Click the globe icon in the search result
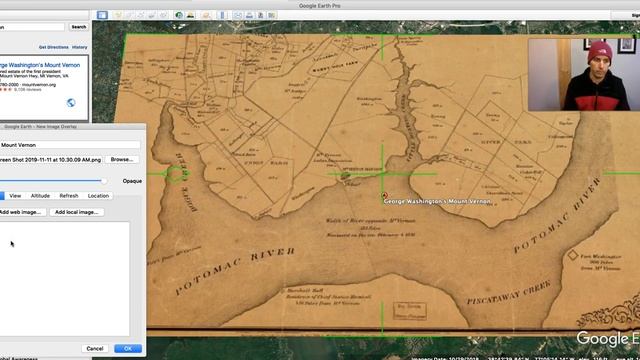640x360 pixels. [x=71, y=103]
